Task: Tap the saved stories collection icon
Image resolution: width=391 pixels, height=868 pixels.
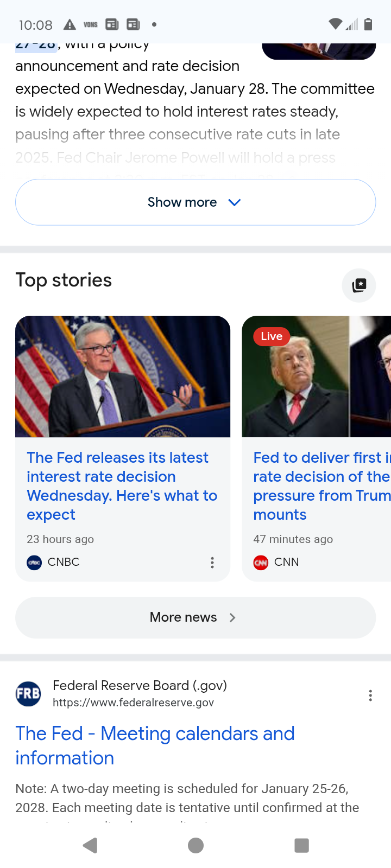Action: [359, 285]
